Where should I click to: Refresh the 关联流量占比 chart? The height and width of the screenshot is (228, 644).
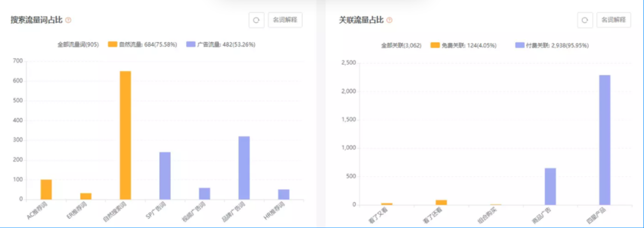(x=585, y=20)
